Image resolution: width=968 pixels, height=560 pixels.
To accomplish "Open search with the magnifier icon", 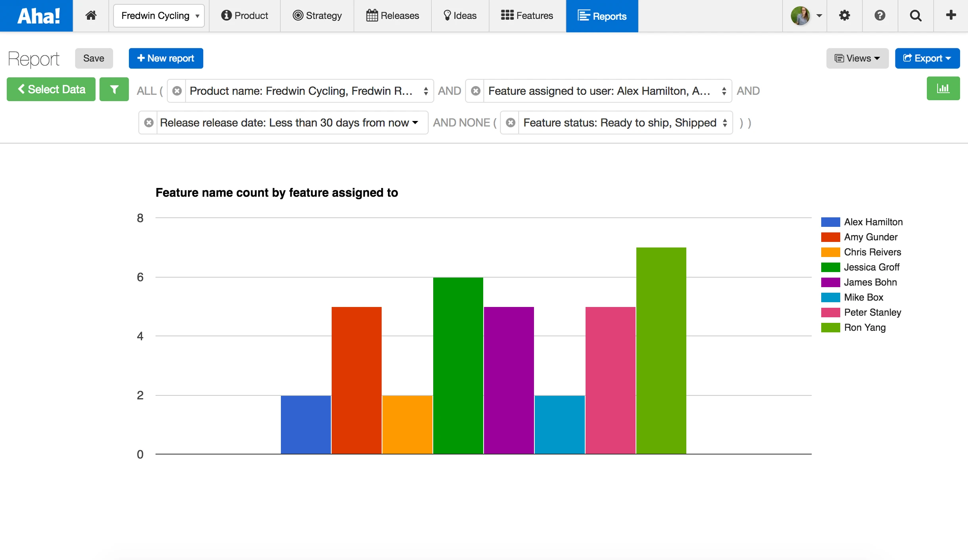I will pos(915,15).
